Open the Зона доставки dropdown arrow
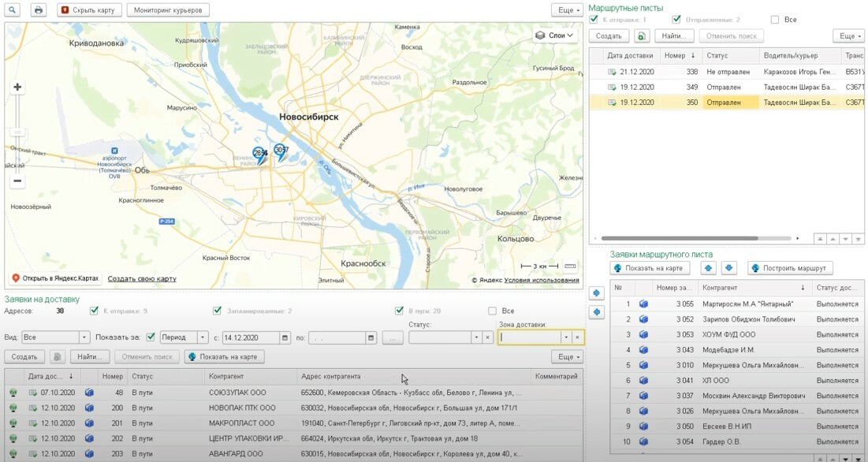The width and height of the screenshot is (868, 462). pyautogui.click(x=565, y=337)
